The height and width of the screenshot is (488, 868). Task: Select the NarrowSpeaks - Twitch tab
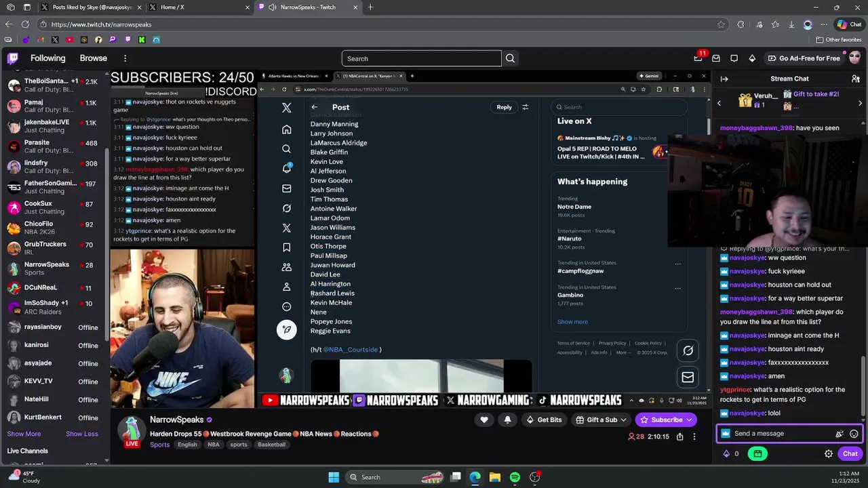point(309,7)
